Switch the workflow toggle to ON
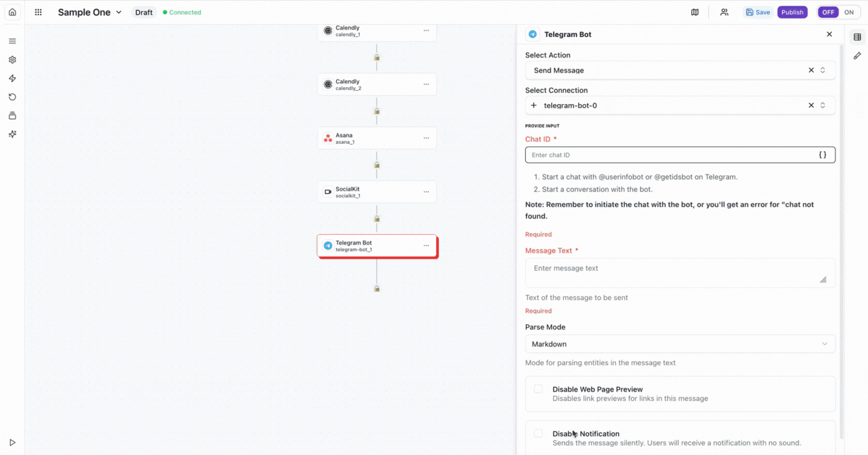Viewport: 868px width, 455px height. click(849, 12)
